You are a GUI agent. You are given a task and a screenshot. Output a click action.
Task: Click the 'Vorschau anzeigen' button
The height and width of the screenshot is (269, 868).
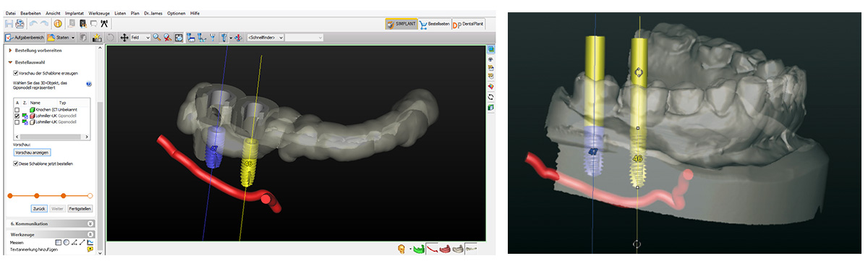(32, 153)
